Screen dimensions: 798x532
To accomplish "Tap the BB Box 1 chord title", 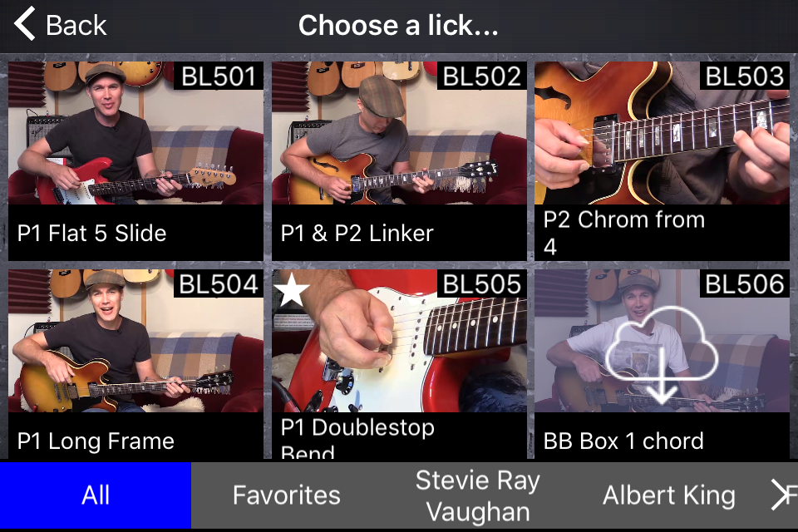I will pos(623,441).
